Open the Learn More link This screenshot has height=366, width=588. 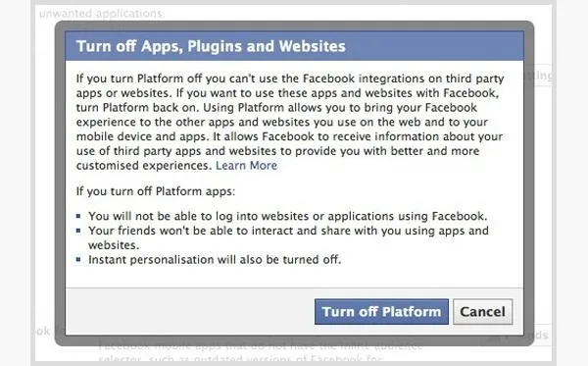coord(246,166)
